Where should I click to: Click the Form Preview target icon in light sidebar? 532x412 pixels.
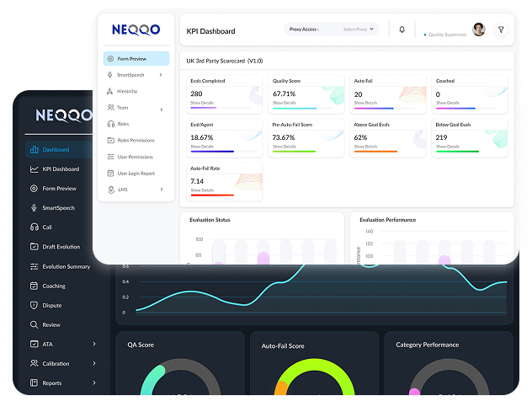110,59
